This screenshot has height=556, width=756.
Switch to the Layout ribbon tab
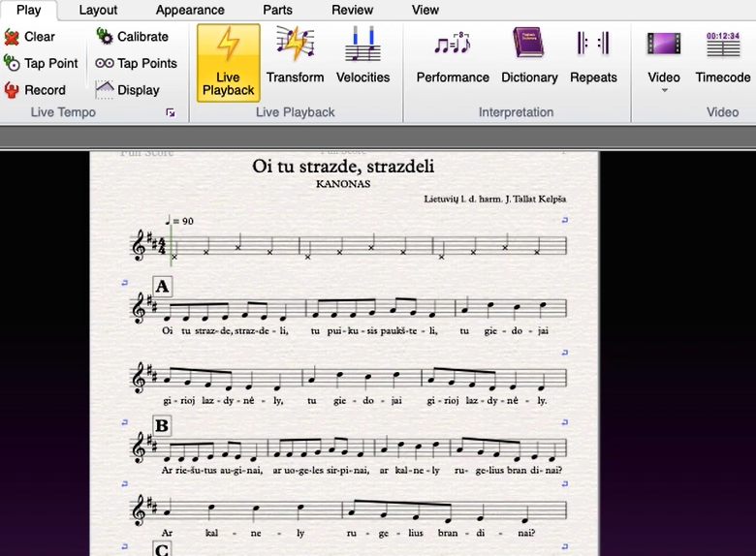tap(98, 10)
